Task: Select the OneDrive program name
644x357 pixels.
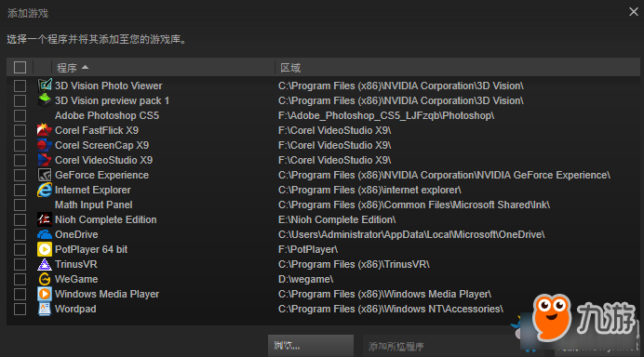Action: pos(76,234)
